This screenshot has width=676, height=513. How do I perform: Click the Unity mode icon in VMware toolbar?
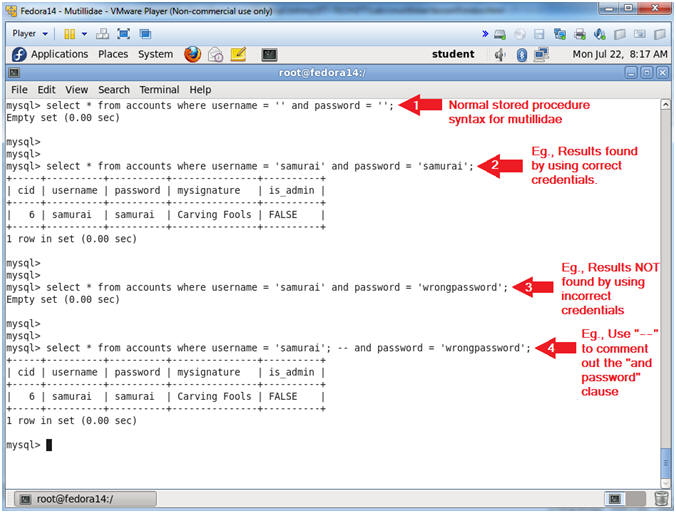pos(145,34)
